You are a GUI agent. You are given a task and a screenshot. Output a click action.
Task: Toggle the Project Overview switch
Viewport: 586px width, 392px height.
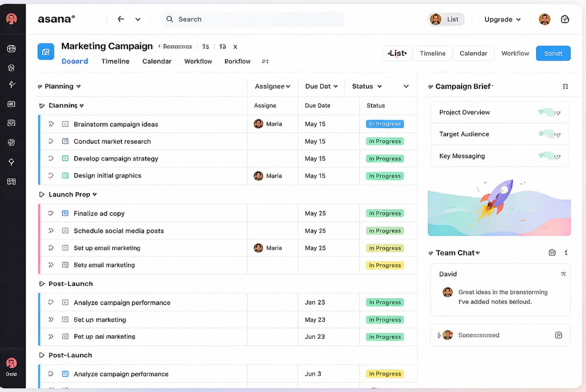pos(549,112)
